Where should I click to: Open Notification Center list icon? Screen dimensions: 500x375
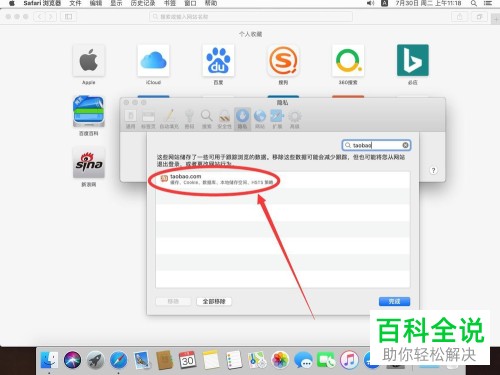point(488,3)
